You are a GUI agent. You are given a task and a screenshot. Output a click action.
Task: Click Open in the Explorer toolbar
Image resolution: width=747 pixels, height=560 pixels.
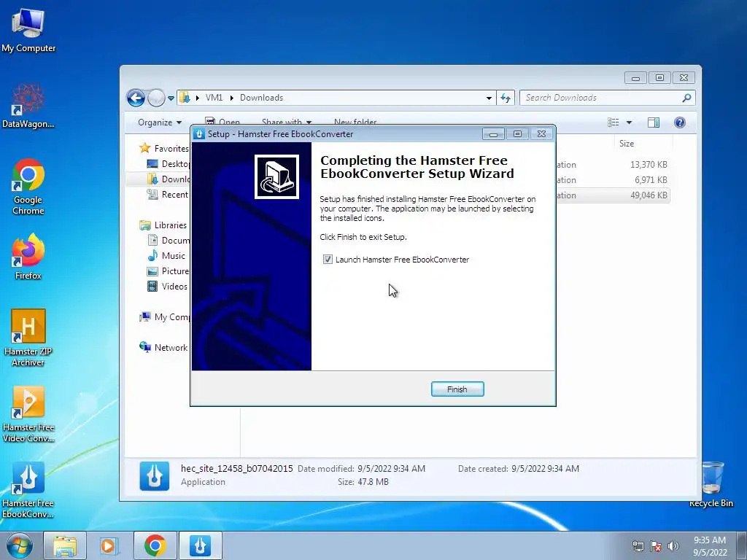tap(222, 122)
